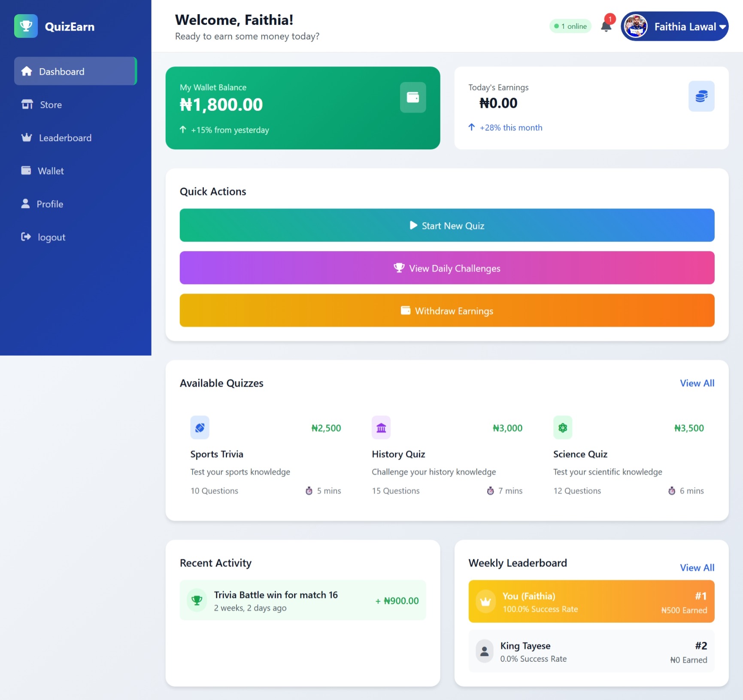Click the QuizEarn trophy logo icon
743x700 pixels.
(x=26, y=26)
